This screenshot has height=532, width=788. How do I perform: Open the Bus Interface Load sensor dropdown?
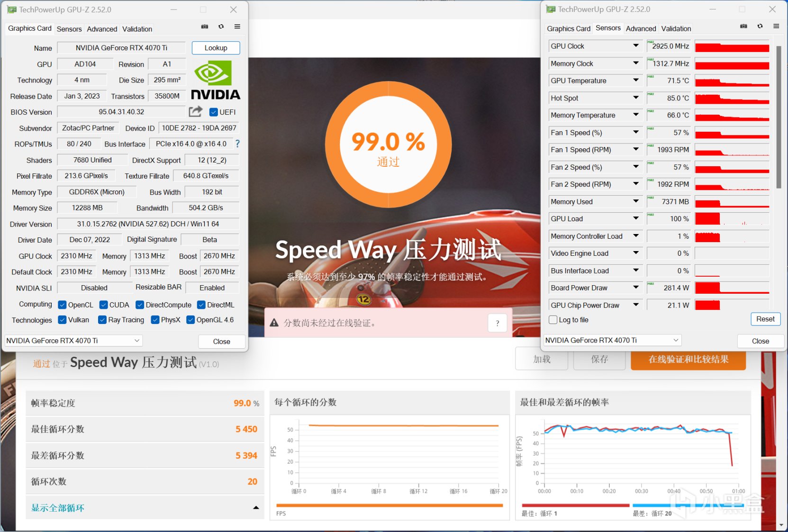point(636,271)
